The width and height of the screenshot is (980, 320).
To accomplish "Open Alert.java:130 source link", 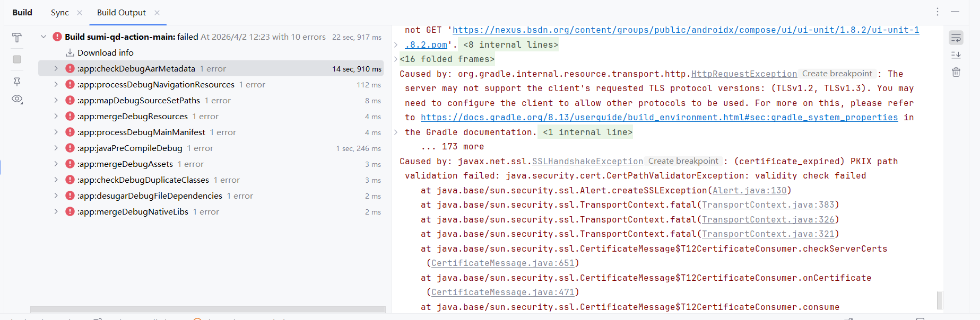I will [x=749, y=191].
